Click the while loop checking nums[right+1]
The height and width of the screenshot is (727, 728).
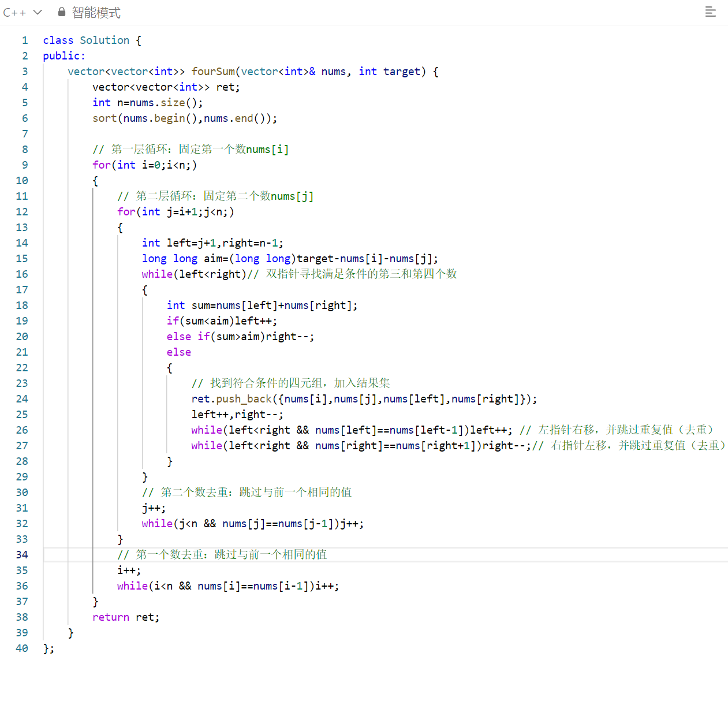pos(361,446)
